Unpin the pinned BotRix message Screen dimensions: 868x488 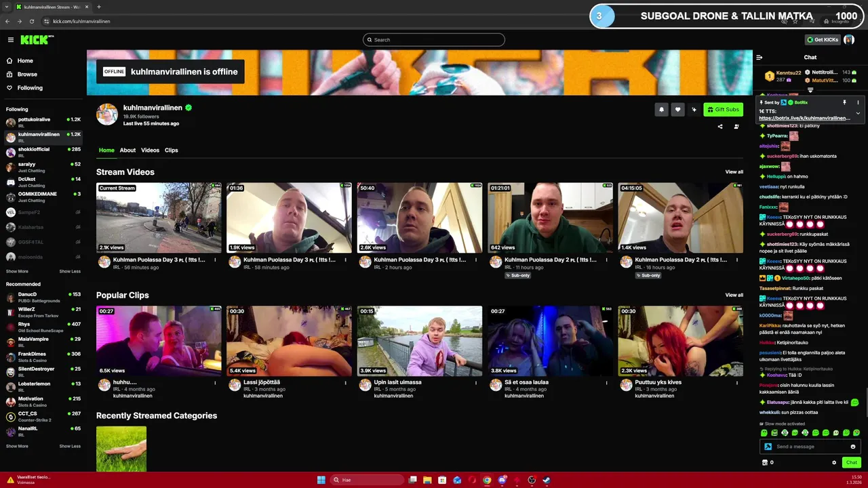[x=844, y=102]
